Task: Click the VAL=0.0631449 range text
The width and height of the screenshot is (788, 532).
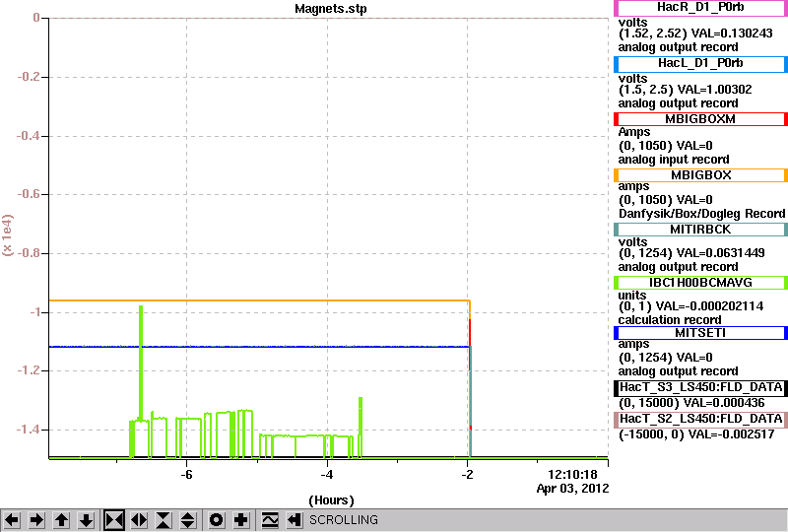Action: (x=721, y=253)
